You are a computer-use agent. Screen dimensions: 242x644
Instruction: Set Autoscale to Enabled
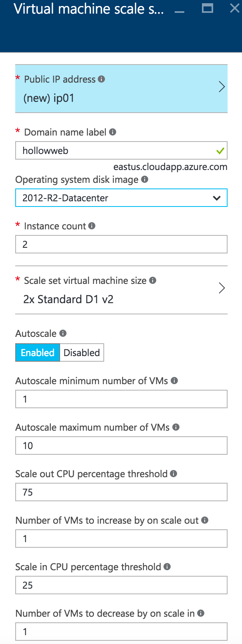38,352
